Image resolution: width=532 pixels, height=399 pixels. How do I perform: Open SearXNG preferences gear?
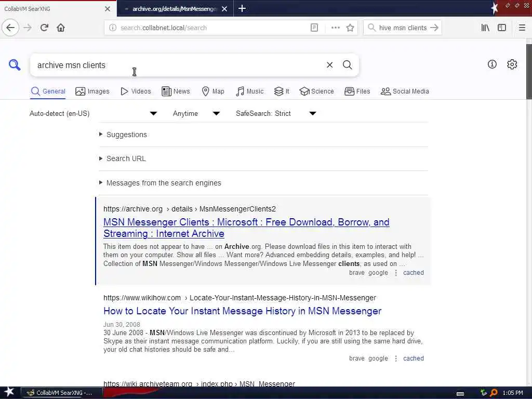pos(512,64)
